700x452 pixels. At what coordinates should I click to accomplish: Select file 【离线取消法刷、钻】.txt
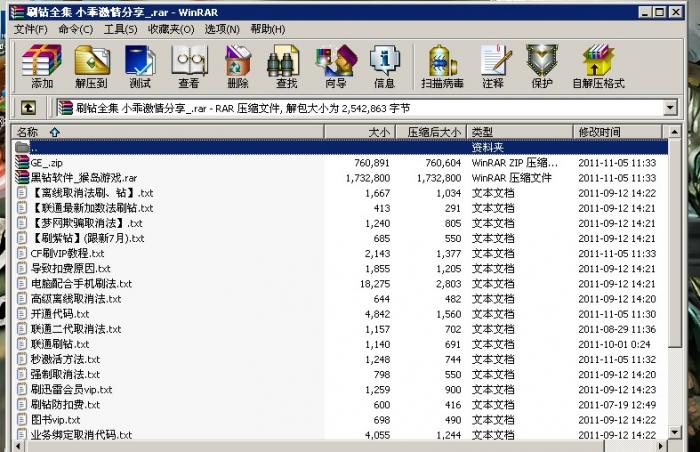(x=93, y=193)
